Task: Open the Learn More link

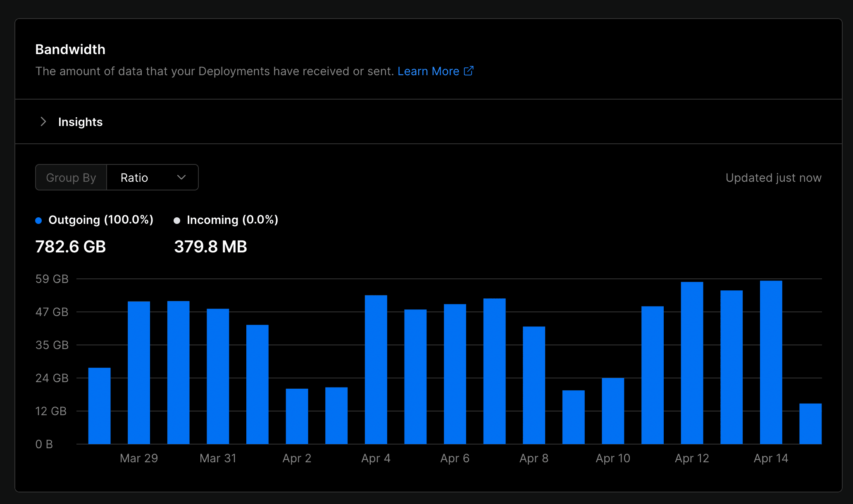Action: [x=428, y=71]
